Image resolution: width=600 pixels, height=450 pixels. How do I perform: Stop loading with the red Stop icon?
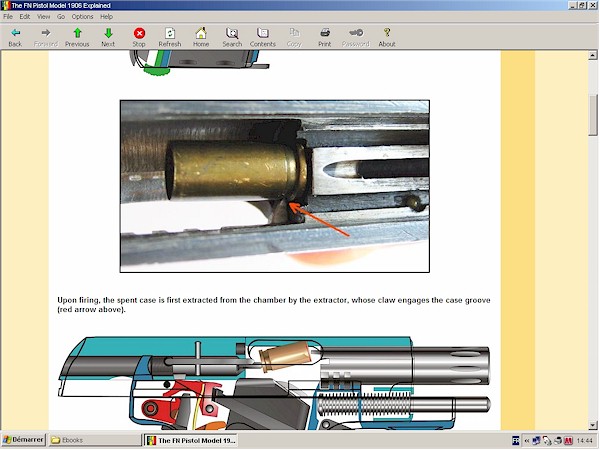point(139,37)
